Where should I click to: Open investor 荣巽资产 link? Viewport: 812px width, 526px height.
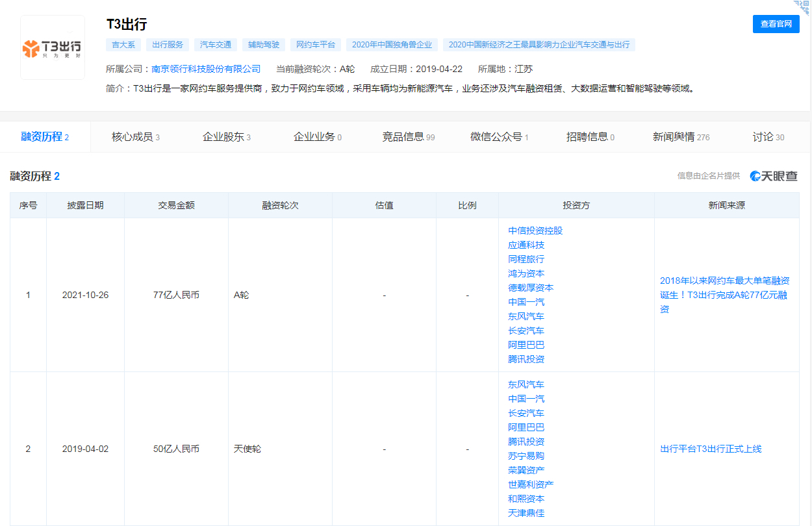point(526,470)
